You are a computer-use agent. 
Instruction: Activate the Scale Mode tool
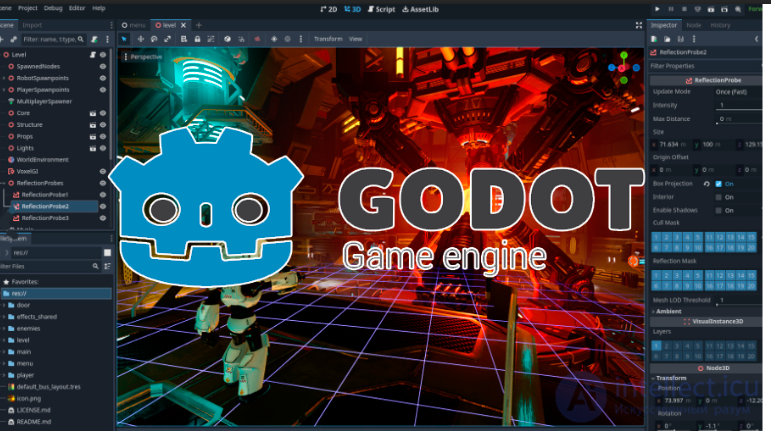pos(167,39)
